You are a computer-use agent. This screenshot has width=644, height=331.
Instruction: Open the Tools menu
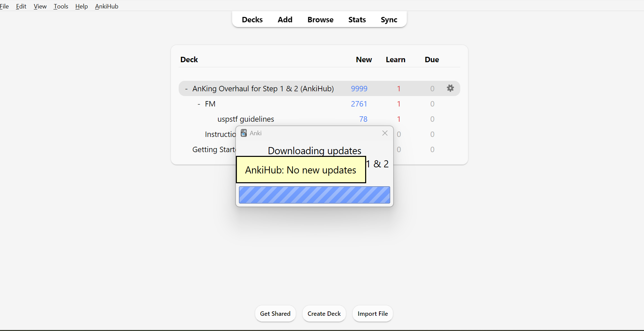tap(61, 6)
